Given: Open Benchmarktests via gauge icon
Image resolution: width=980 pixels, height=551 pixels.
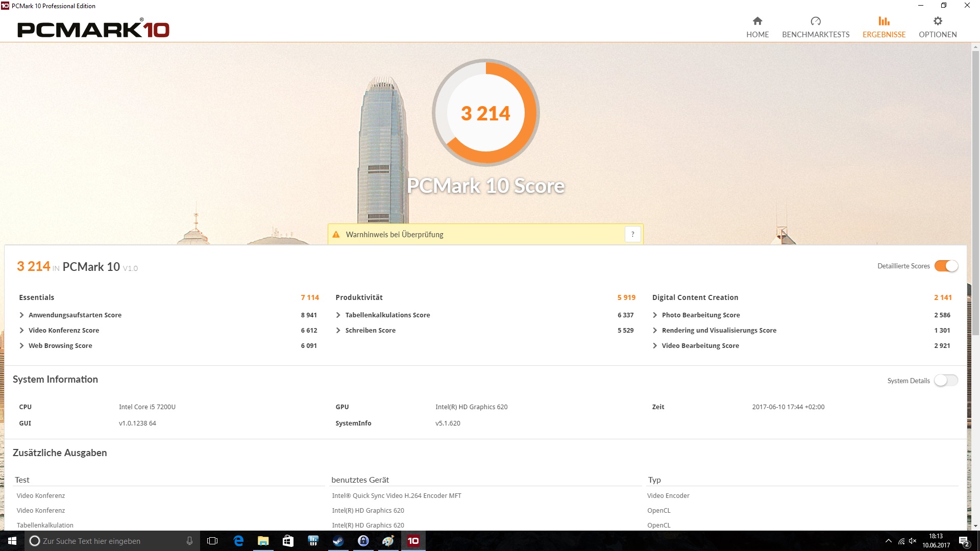Looking at the screenshot, I should pyautogui.click(x=816, y=21).
